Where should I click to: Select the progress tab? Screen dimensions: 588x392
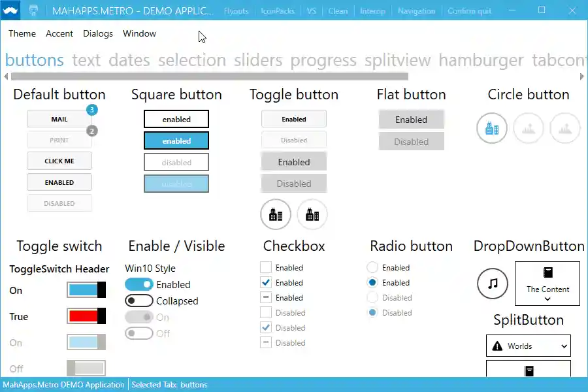click(x=323, y=60)
